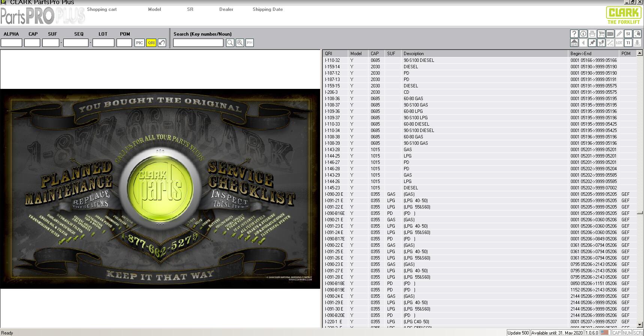Sort by Model column header

click(x=358, y=54)
